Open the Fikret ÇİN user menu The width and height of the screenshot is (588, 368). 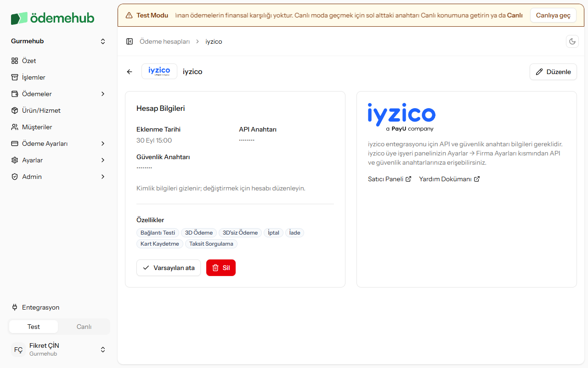coord(59,350)
